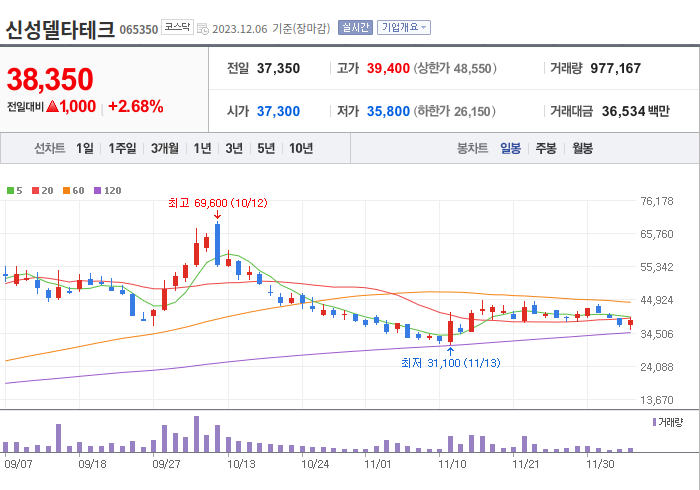This screenshot has width=700, height=490.
Task: Click the orange 60-day moving average swatch
Action: pos(67,191)
